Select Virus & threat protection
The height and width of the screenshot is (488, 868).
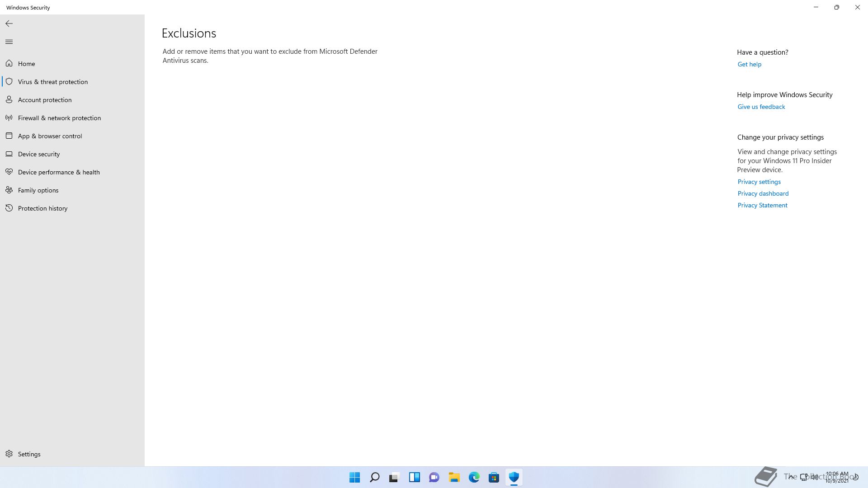(x=72, y=82)
